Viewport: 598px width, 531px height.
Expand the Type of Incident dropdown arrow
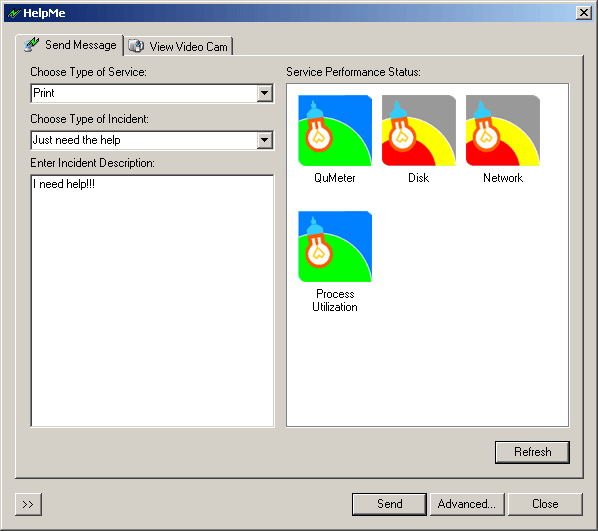pyautogui.click(x=265, y=140)
